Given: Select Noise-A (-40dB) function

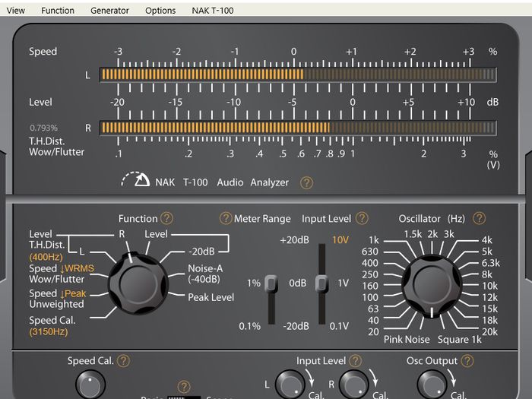Looking at the screenshot, I should point(205,274).
